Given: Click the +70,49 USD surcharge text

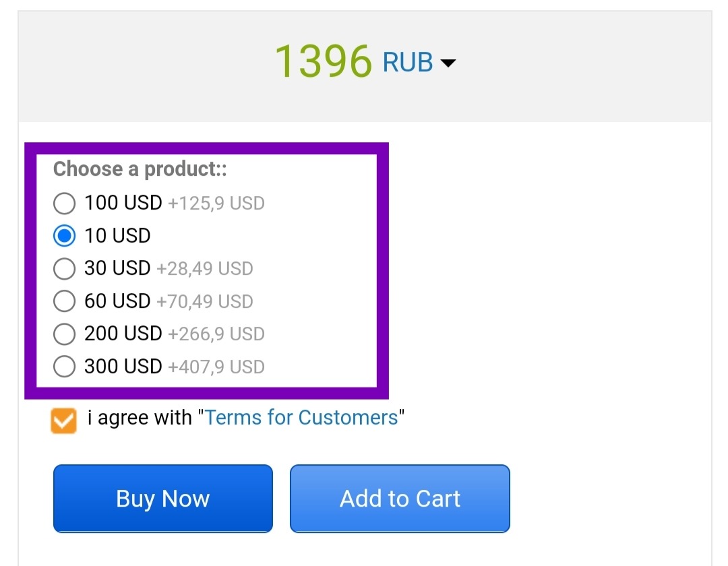Looking at the screenshot, I should [x=204, y=302].
